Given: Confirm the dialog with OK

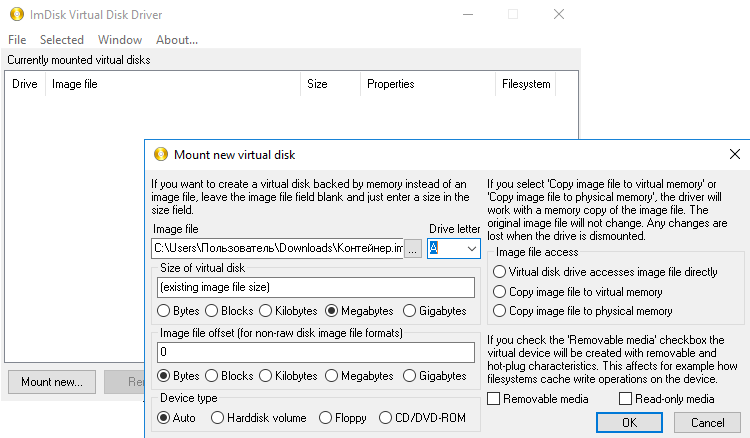Looking at the screenshot, I should pyautogui.click(x=629, y=423).
